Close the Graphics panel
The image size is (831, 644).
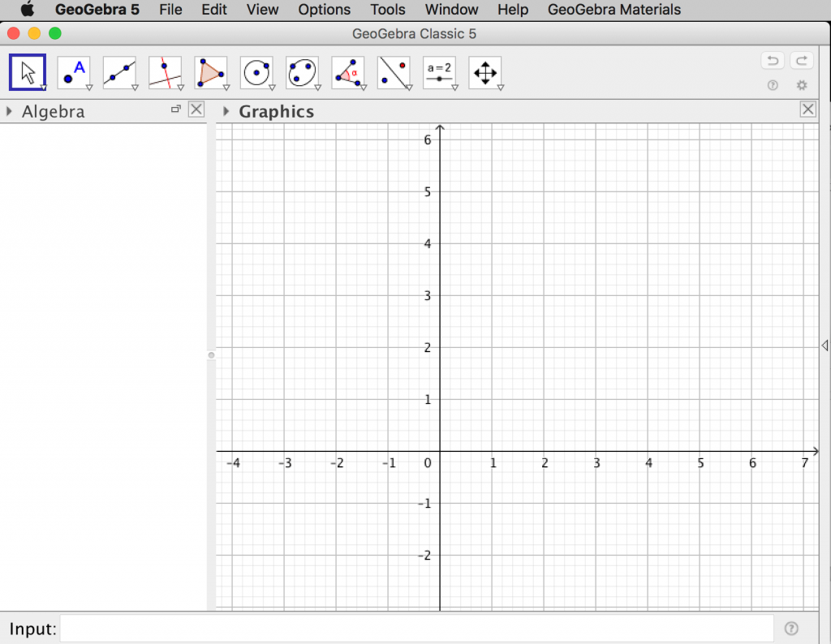(x=807, y=109)
